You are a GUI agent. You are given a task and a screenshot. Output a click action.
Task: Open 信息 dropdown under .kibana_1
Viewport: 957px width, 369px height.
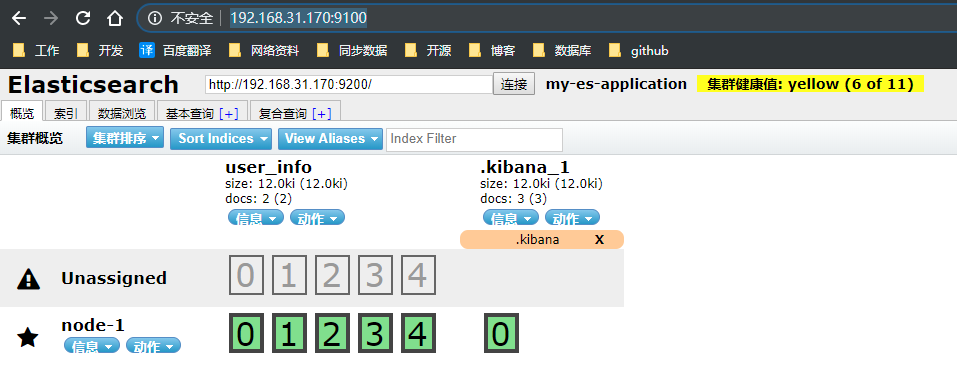511,218
